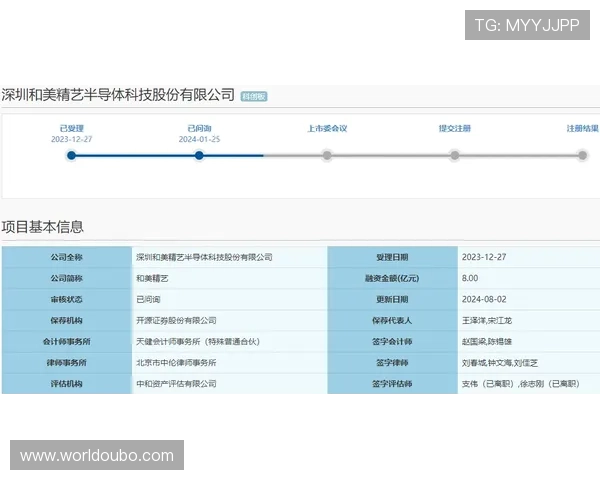The width and height of the screenshot is (600, 480).
Task: Click the 已问询 timeline node dot
Action: coord(199,155)
